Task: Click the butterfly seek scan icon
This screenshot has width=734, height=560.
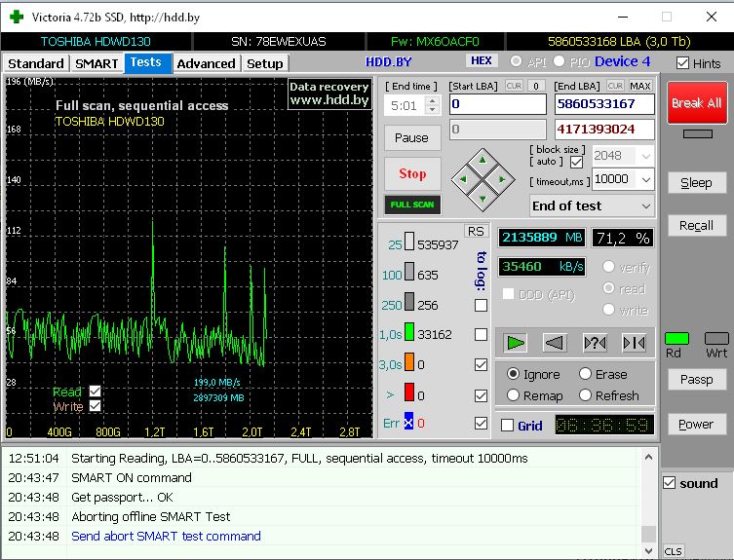Action: tap(634, 342)
